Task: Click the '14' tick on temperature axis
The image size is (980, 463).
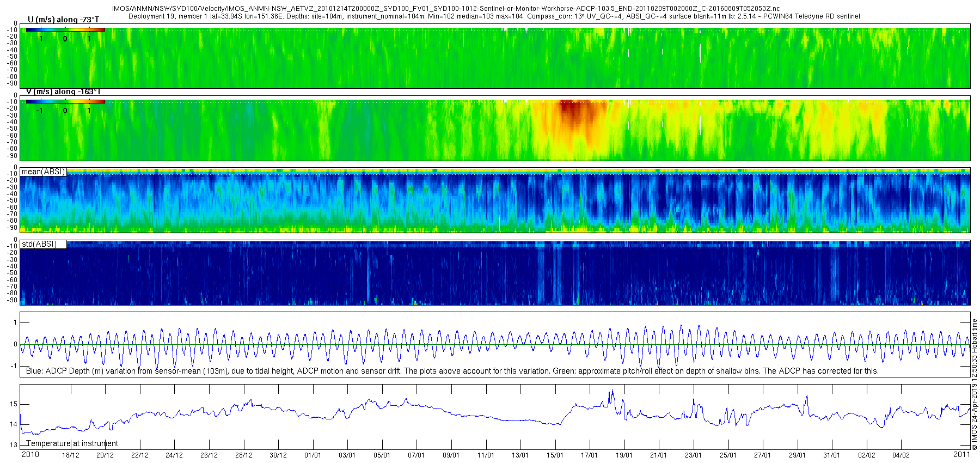Action: 14,424
